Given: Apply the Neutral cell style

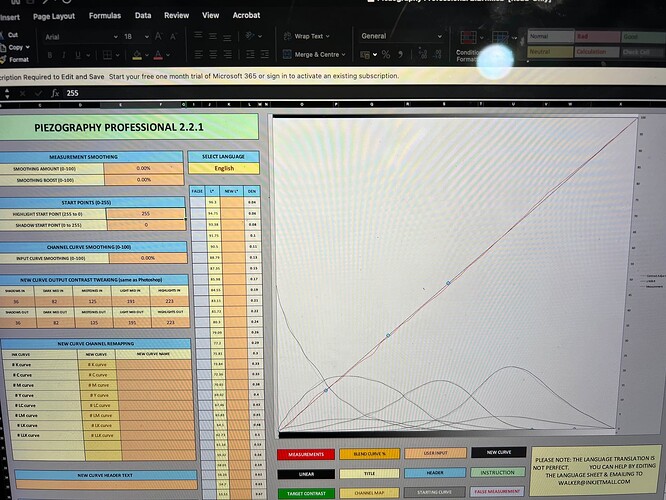Looking at the screenshot, I should coord(550,51).
